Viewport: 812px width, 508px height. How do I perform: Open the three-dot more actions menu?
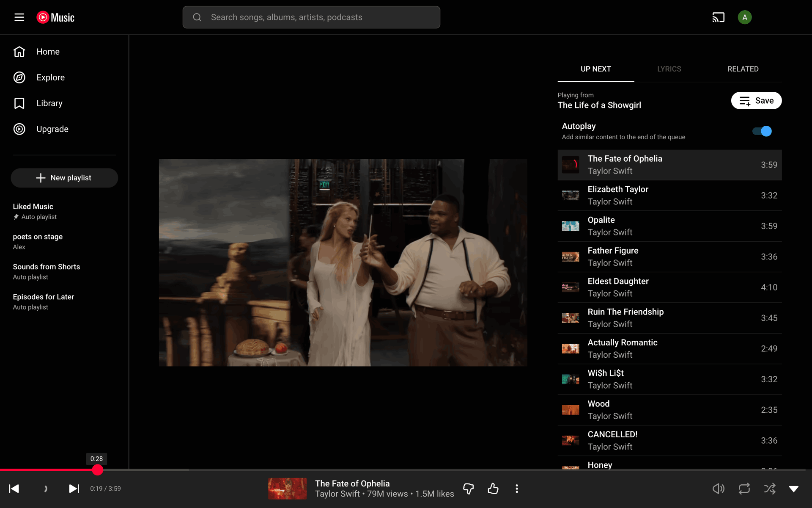pyautogui.click(x=517, y=489)
